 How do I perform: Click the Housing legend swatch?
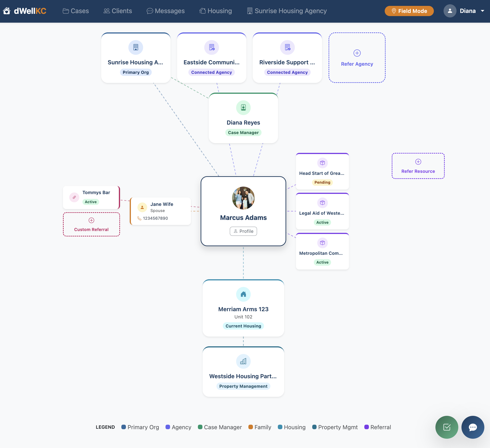pos(280,427)
